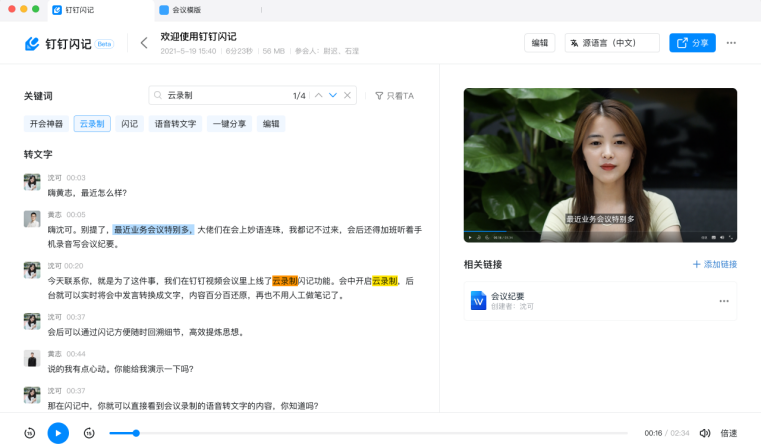This screenshot has width=765, height=448.
Task: Click 黄志's avatar at 00:44
Action: point(32,358)
